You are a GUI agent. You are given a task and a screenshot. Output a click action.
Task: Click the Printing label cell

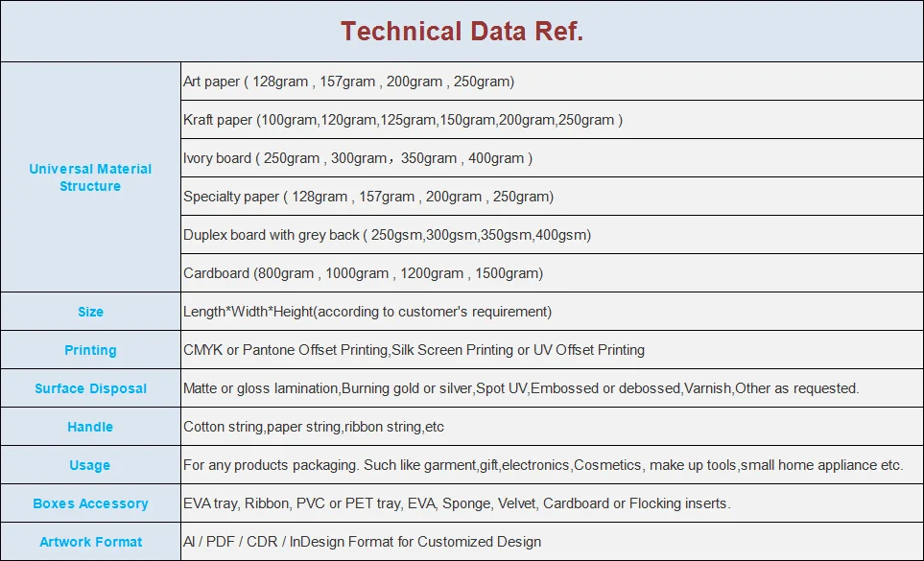pyautogui.click(x=90, y=350)
